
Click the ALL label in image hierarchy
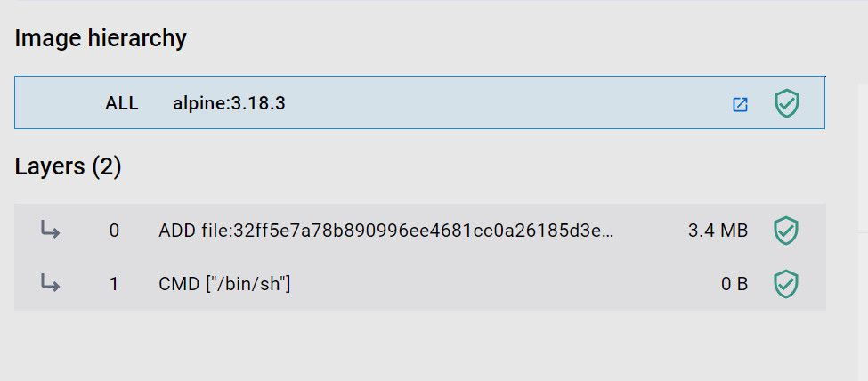[122, 103]
